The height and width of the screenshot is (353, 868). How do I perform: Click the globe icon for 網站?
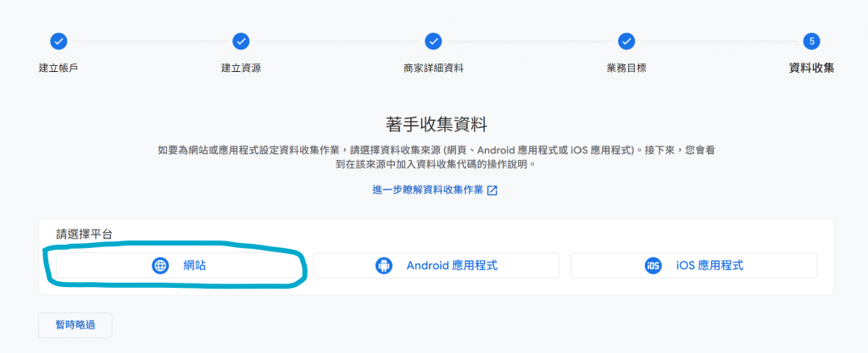coord(160,266)
